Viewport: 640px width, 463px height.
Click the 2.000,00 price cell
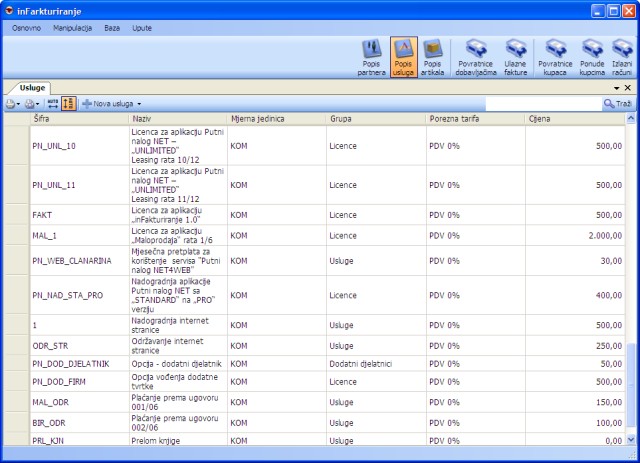575,236
